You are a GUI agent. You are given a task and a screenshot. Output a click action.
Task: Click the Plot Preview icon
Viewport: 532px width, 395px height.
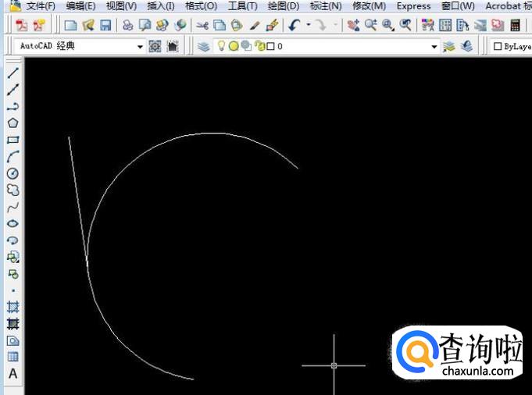click(145, 25)
